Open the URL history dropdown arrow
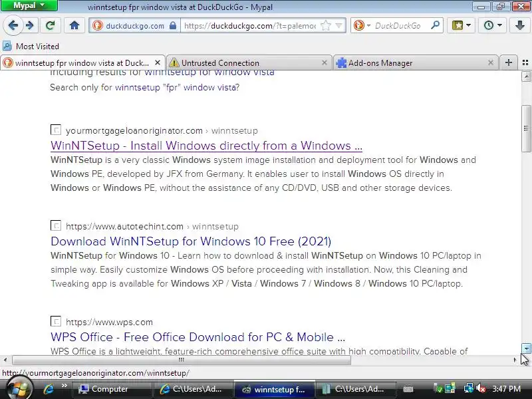Image resolution: width=532 pixels, height=399 pixels. coord(338,25)
